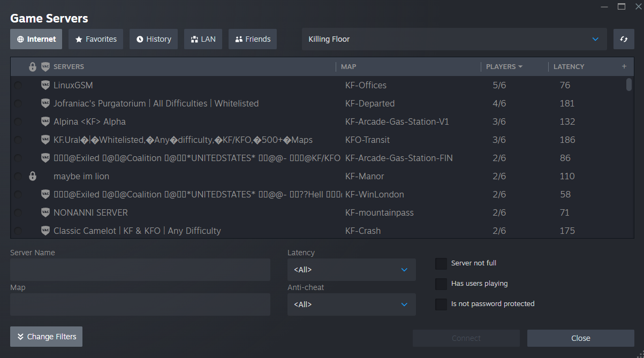Image resolution: width=644 pixels, height=358 pixels.
Task: Sort by the LATENCY column header
Action: 569,67
